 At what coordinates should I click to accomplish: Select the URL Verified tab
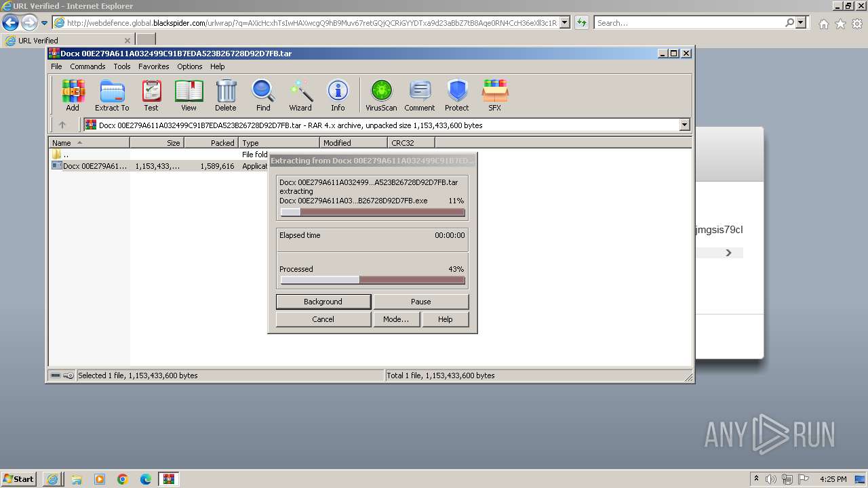pyautogui.click(x=68, y=40)
